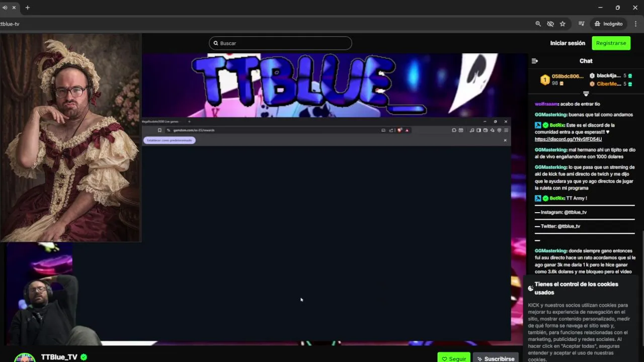The width and height of the screenshot is (644, 362).
Task: Click username wolfraaam in chat
Action: coord(547,104)
